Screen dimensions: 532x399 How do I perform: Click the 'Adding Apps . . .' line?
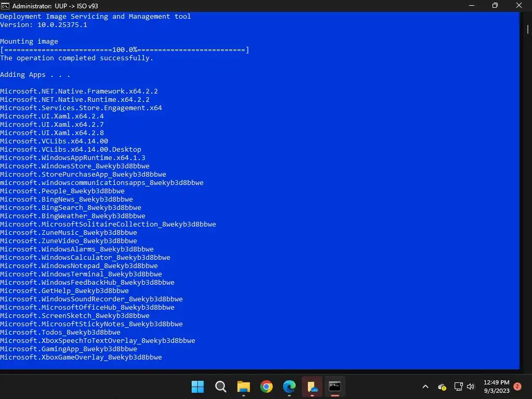click(x=35, y=75)
